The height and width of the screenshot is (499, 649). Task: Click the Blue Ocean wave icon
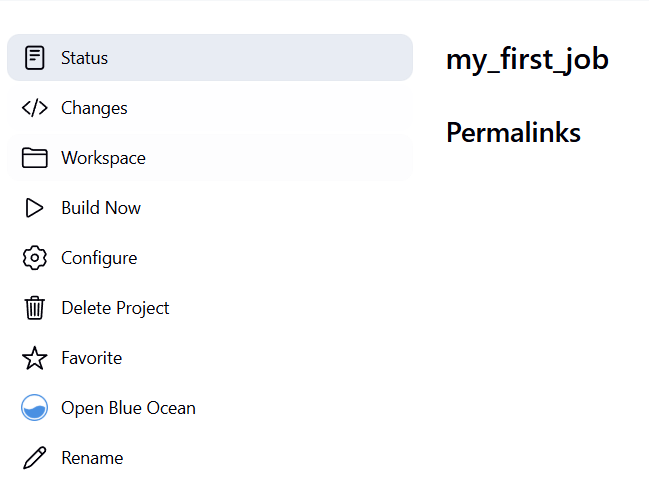(34, 408)
